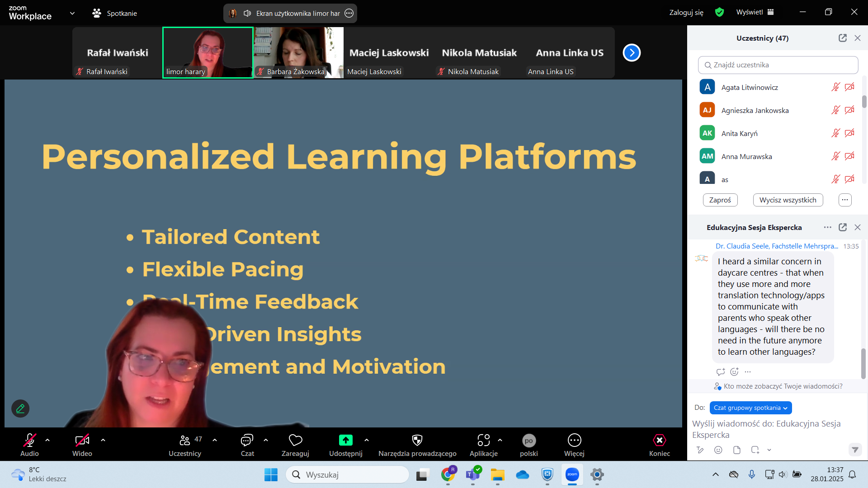Open the Zoom app on Windows taskbar

coord(572,474)
